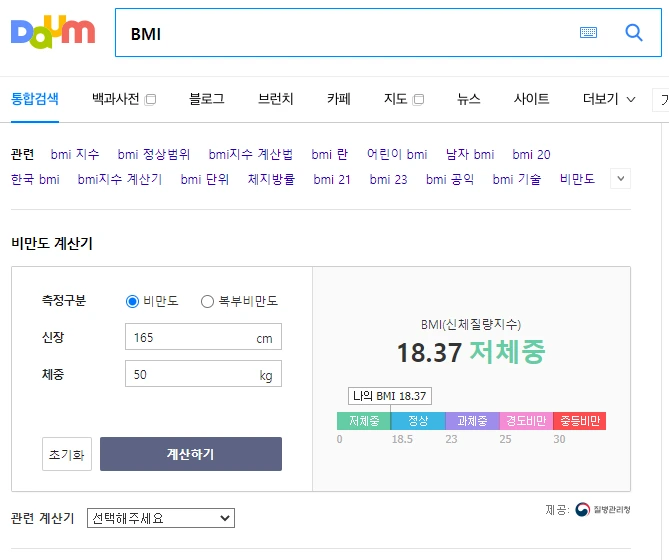Switch to the 브런치 tab

276,99
